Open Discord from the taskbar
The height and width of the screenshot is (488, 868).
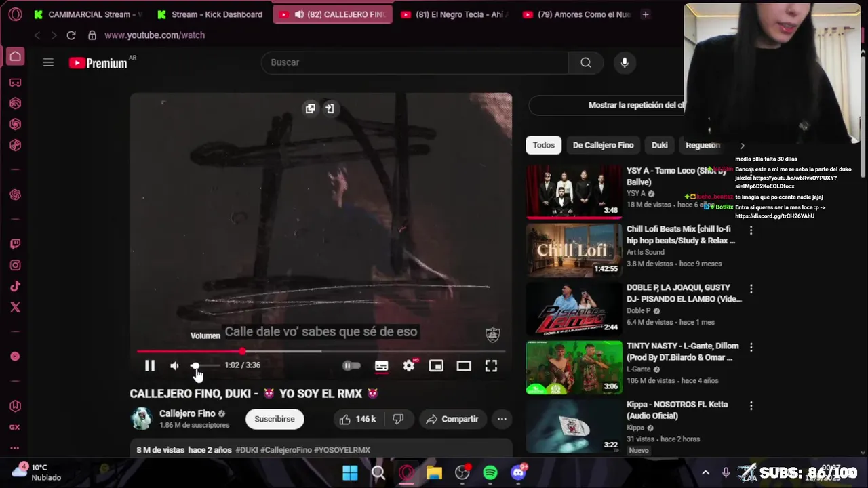[x=519, y=472]
